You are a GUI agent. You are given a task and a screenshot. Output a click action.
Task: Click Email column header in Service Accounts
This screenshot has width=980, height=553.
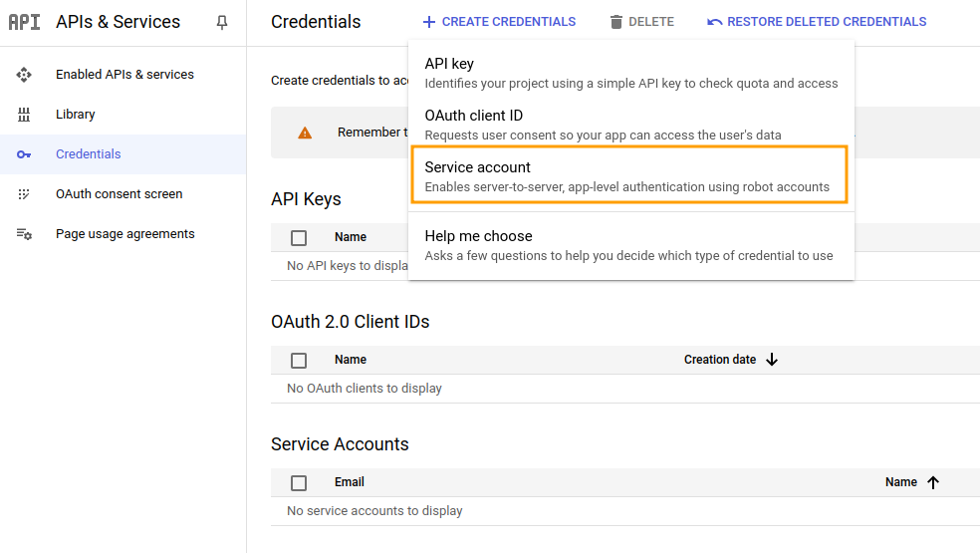349,482
